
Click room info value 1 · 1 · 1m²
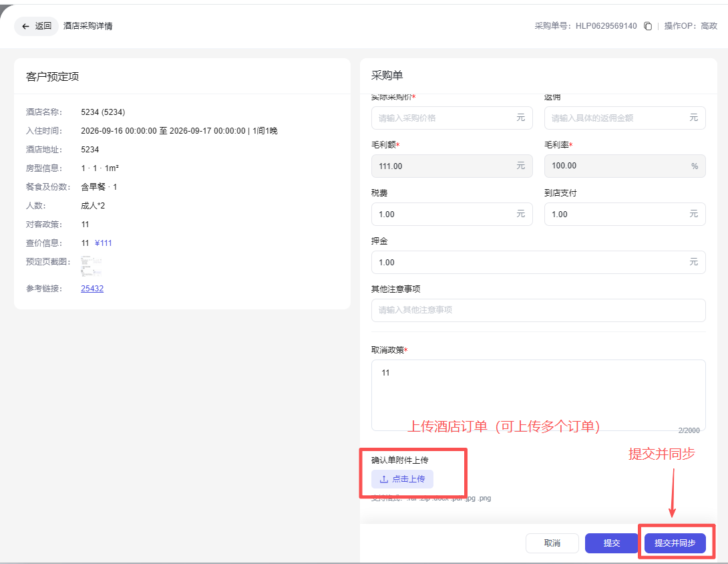[x=100, y=168]
